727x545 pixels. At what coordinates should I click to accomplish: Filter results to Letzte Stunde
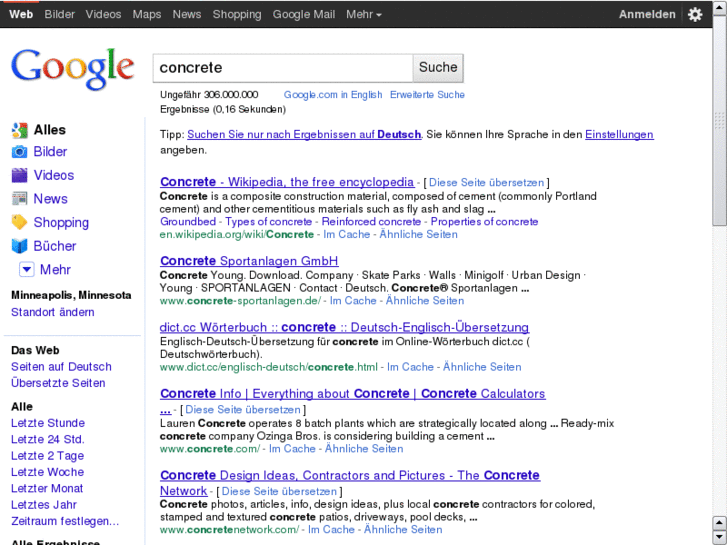tap(48, 423)
